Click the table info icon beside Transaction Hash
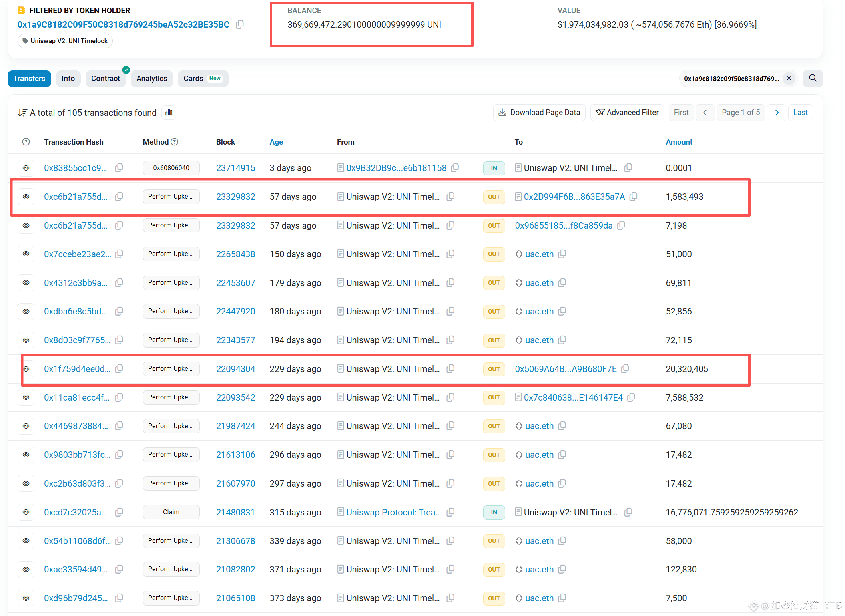Image resolution: width=845 pixels, height=616 pixels. pyautogui.click(x=26, y=142)
